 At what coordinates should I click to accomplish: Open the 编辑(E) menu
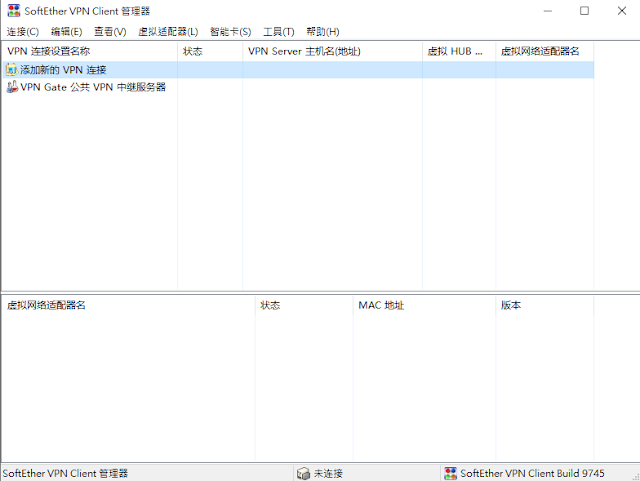tap(67, 31)
